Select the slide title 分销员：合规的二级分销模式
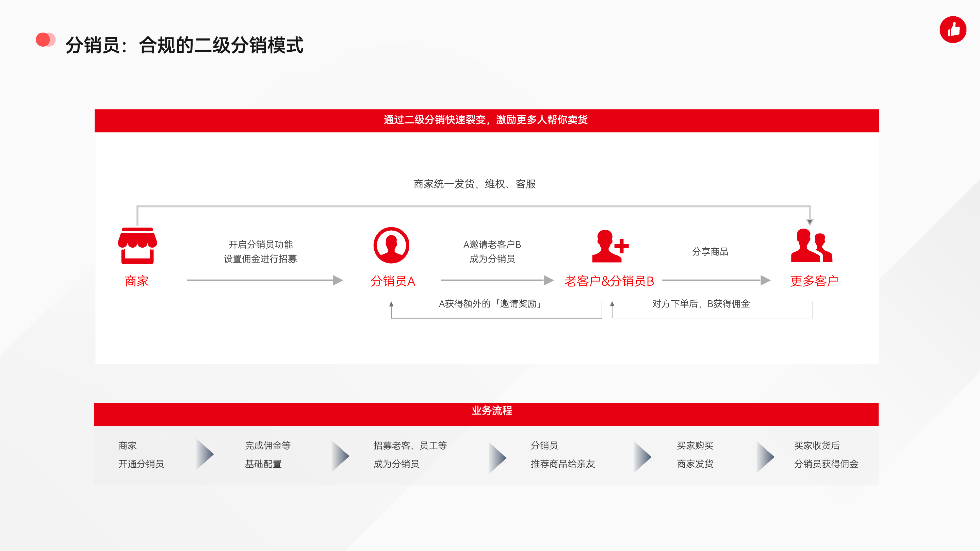 point(184,46)
